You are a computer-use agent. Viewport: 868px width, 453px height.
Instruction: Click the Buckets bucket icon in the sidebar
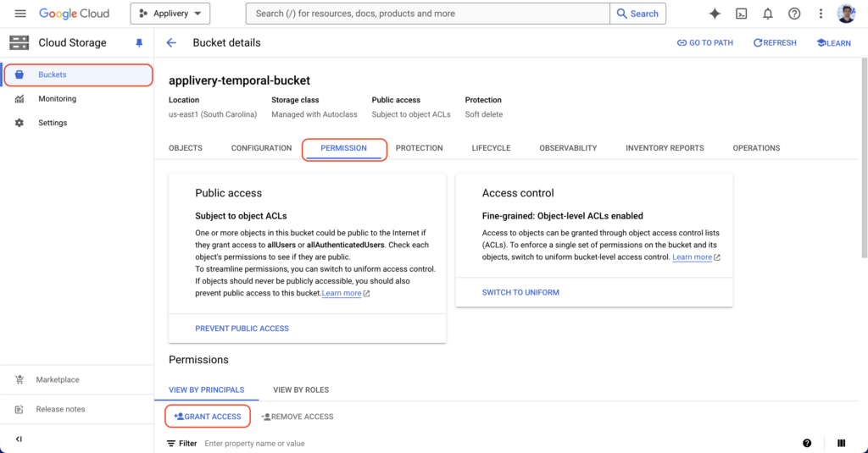(x=19, y=75)
